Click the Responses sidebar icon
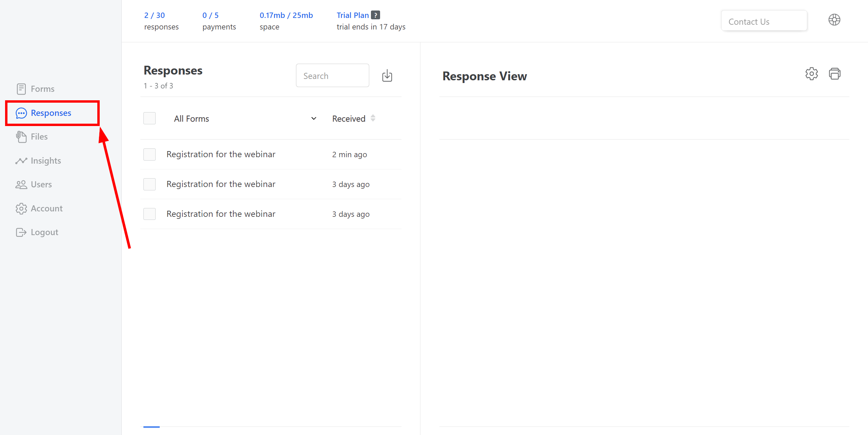Viewport: 868px width, 435px height. pyautogui.click(x=20, y=112)
